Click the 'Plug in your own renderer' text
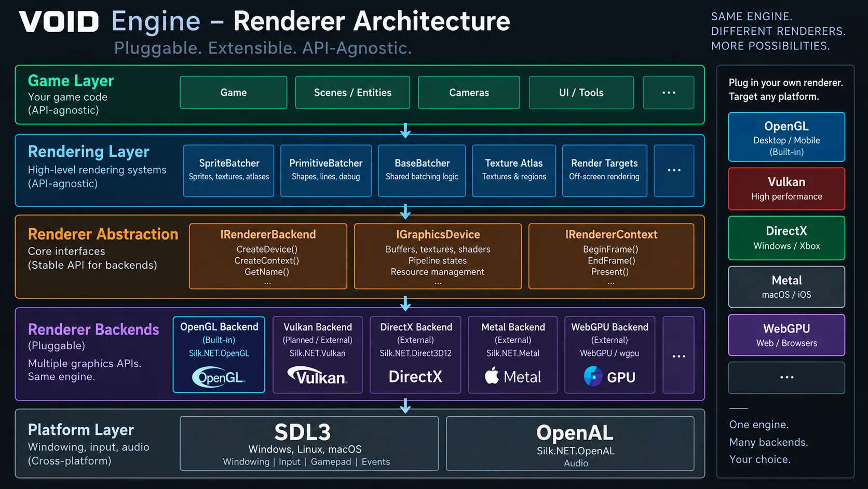 786,83
